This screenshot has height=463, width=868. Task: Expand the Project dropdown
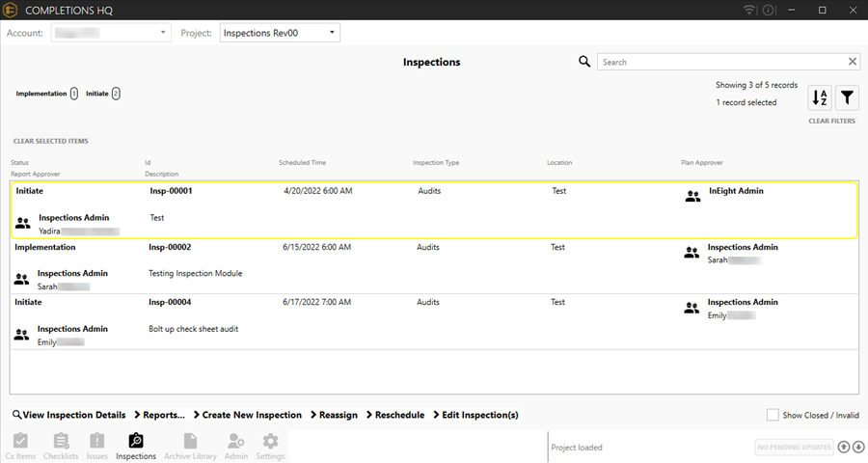point(280,33)
